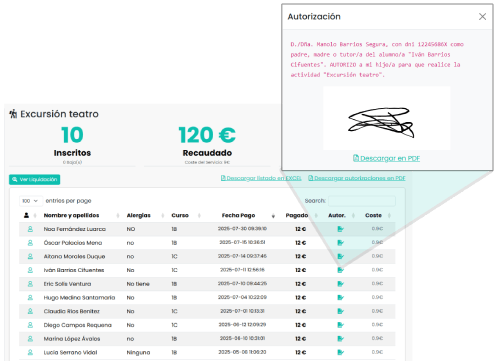Image resolution: width=500 pixels, height=364 pixels.
Task: Click user icon beside Óscar Palacios Mena
Action: coord(30,243)
